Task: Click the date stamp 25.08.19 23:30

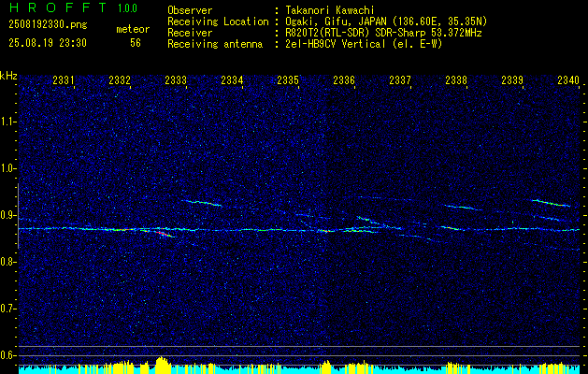Action: 48,43
